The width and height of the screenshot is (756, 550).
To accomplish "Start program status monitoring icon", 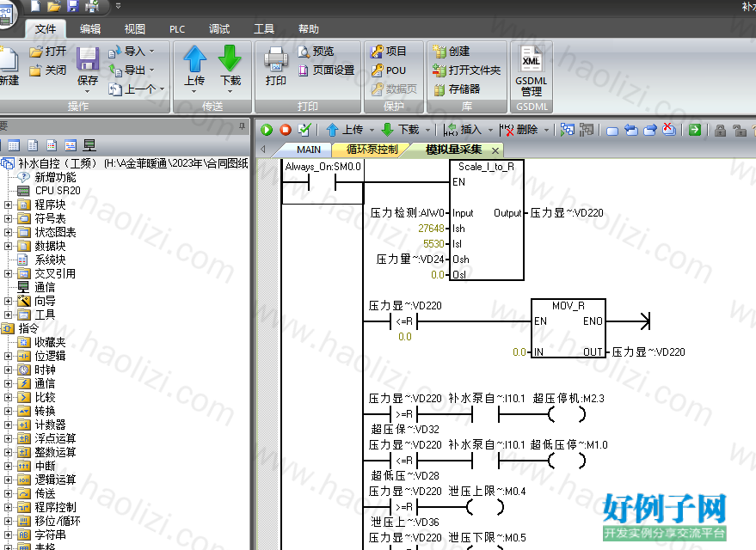I will 568,130.
